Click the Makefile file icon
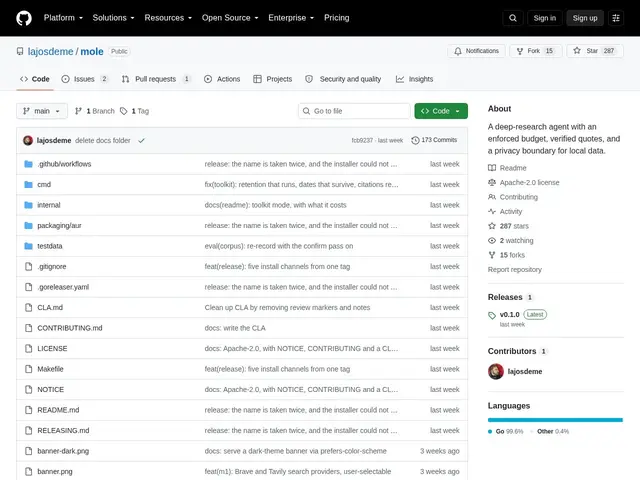Screen dimensions: 640x480 point(28,369)
